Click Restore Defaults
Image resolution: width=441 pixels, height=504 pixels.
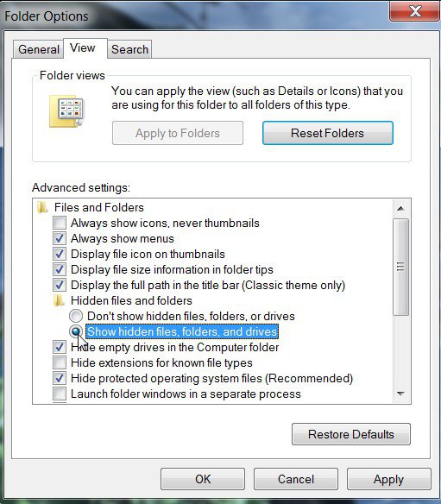[351, 434]
